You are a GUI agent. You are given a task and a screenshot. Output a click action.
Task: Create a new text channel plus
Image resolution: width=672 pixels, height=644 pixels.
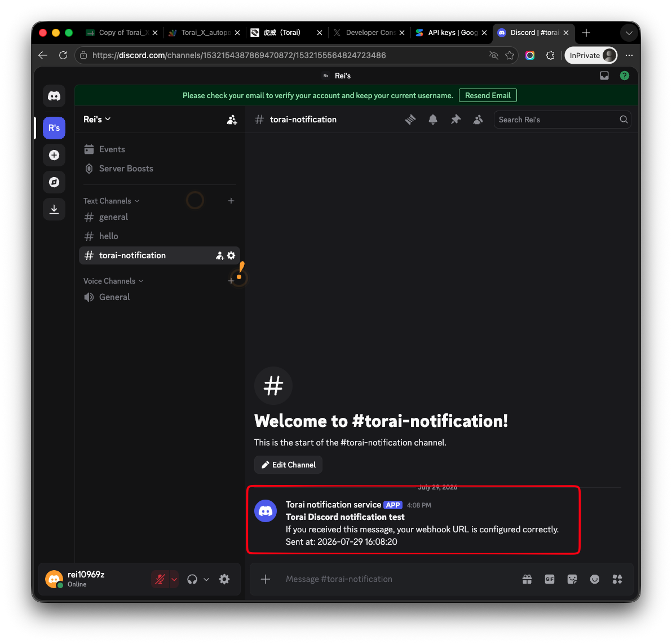[231, 201]
